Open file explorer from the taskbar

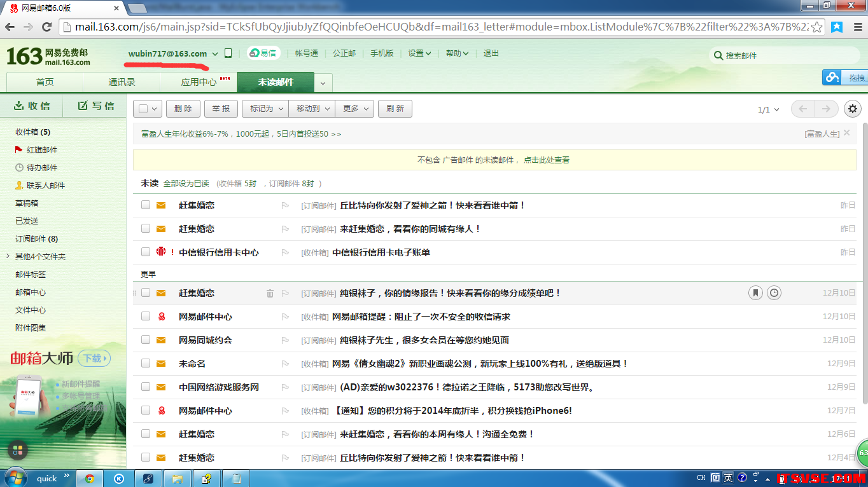click(x=178, y=479)
